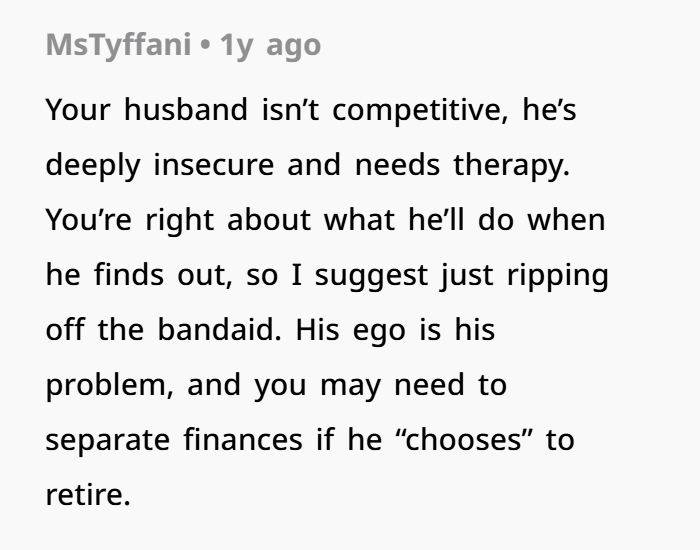The width and height of the screenshot is (700, 550).
Task: Open MsTyffani's user profile
Action: pos(117,46)
